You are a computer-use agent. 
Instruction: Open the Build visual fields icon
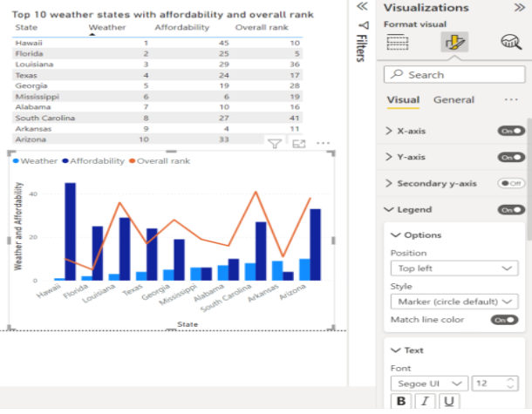click(398, 42)
